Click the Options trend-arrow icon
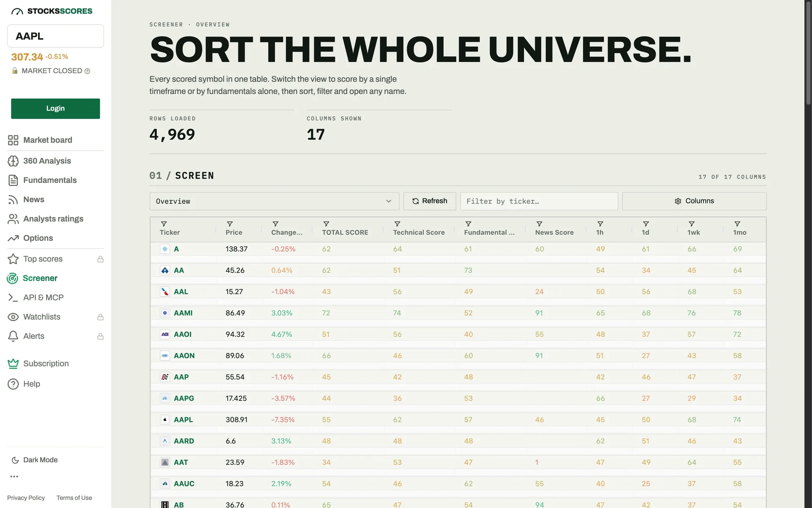 tap(13, 238)
